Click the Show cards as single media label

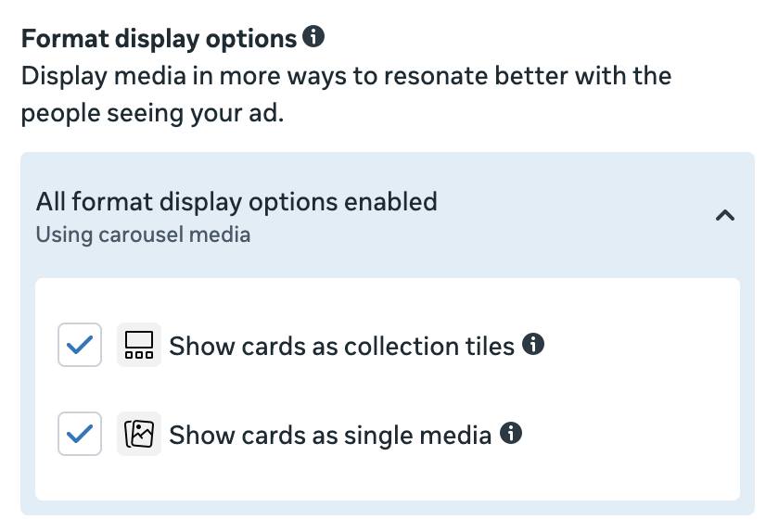tap(330, 435)
